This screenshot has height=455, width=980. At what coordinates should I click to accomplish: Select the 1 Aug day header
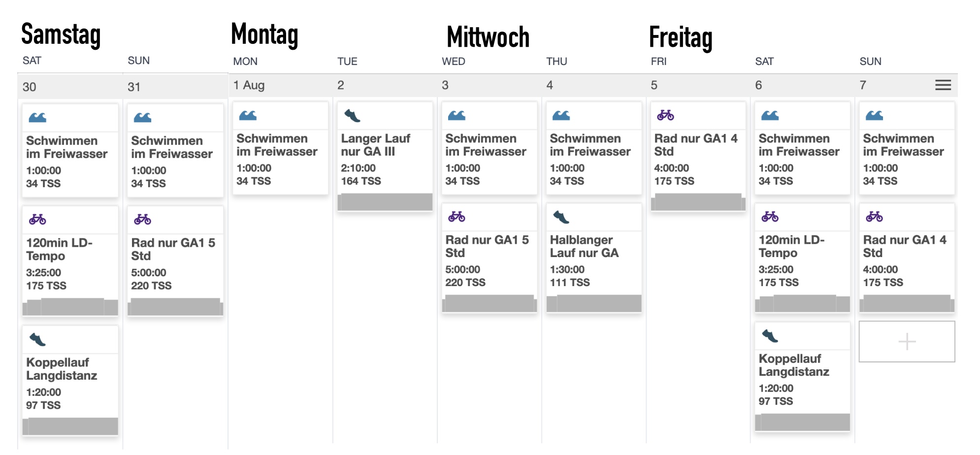click(249, 85)
